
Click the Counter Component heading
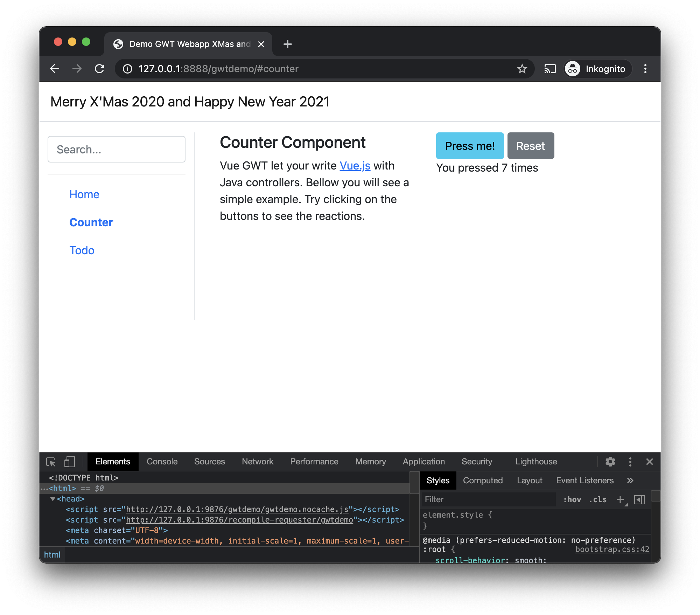(x=293, y=143)
